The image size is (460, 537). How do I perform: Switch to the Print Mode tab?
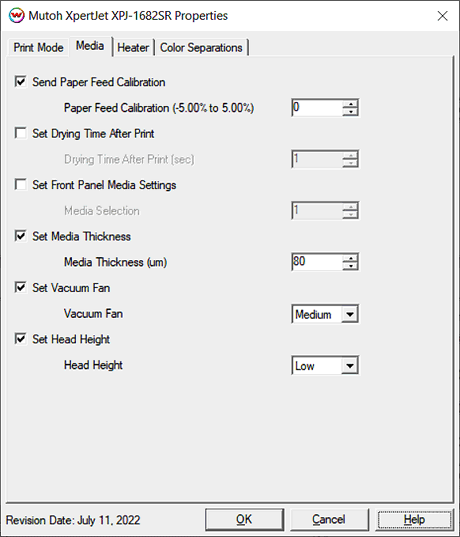tap(38, 47)
